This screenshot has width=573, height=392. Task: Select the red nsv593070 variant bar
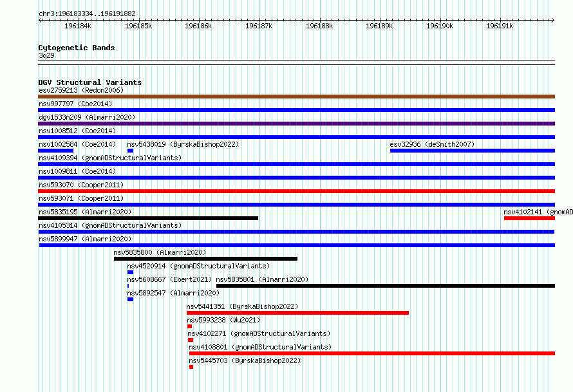(x=296, y=191)
